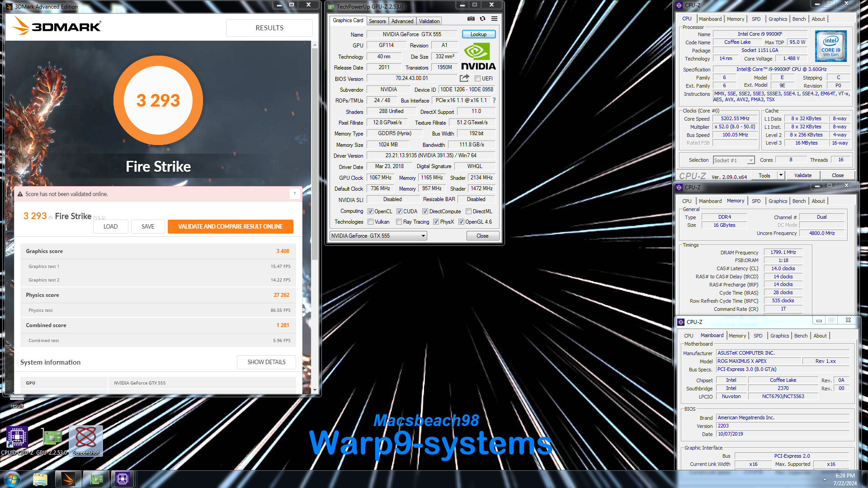Click the Physics score 27 262 row
The width and height of the screenshot is (868, 488).
(158, 295)
